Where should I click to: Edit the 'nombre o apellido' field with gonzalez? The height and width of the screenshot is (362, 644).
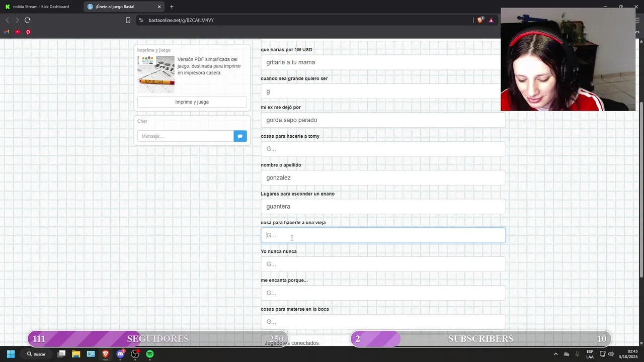tap(383, 177)
